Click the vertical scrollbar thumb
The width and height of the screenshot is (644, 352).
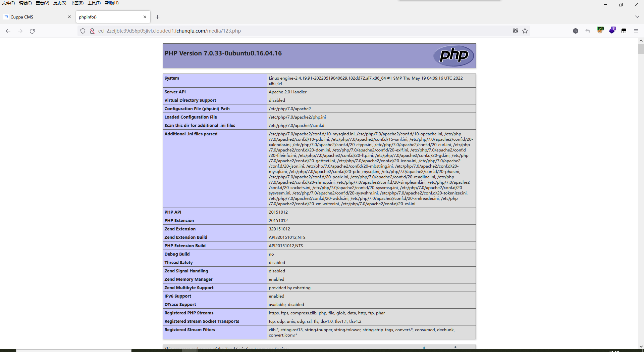(x=641, y=49)
